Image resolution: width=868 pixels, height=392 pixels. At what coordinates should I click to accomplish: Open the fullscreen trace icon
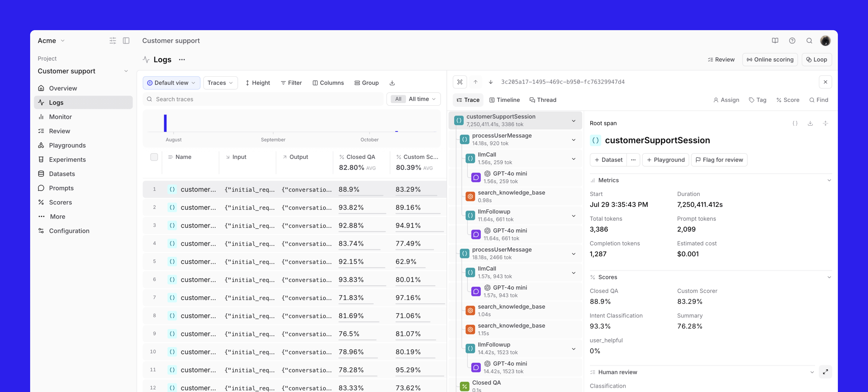point(460,82)
